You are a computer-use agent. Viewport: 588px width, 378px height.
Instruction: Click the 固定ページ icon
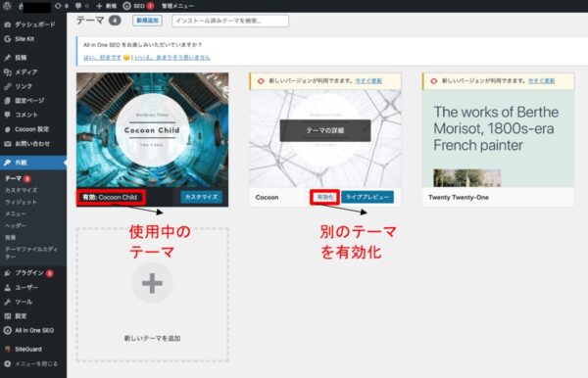pyautogui.click(x=8, y=101)
